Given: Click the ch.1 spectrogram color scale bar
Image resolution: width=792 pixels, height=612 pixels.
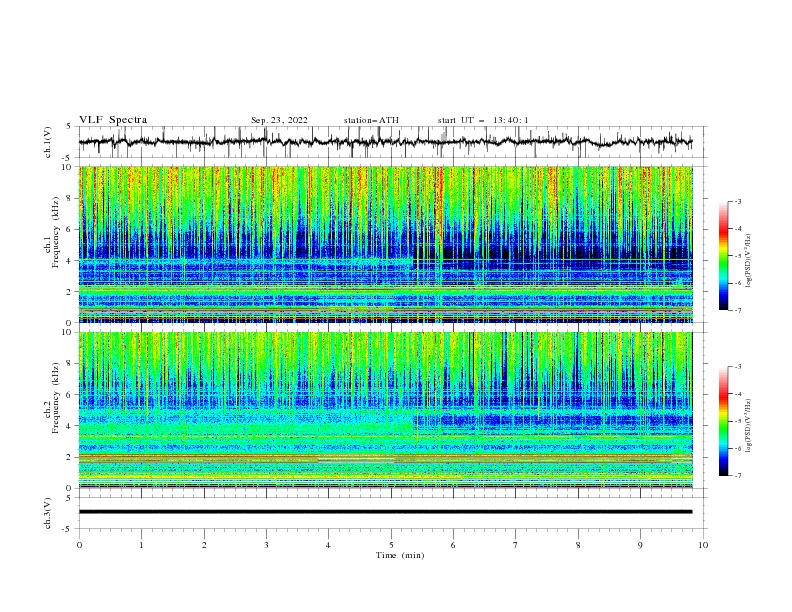Looking at the screenshot, I should tap(724, 256).
